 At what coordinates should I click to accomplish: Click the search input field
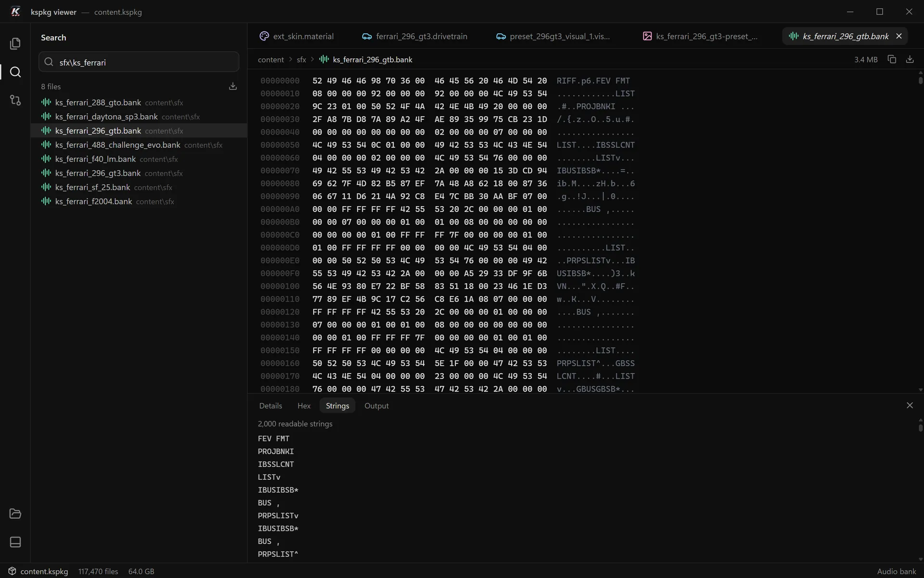click(139, 62)
